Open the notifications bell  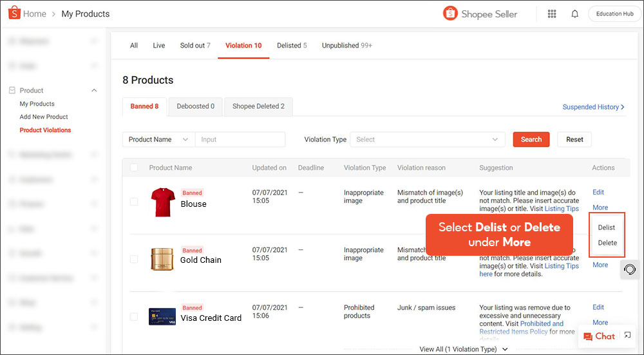click(x=574, y=14)
